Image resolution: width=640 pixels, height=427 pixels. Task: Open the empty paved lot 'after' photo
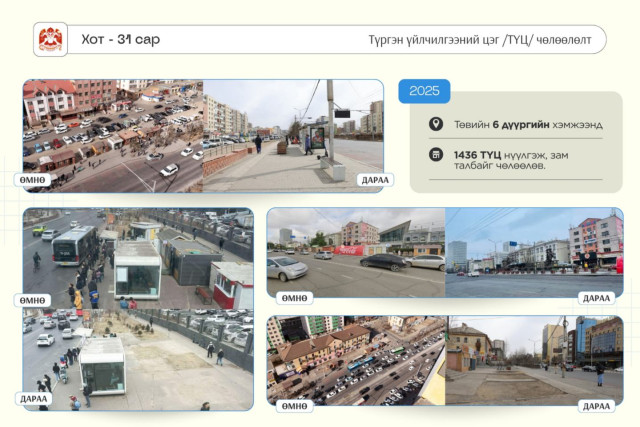click(x=534, y=360)
